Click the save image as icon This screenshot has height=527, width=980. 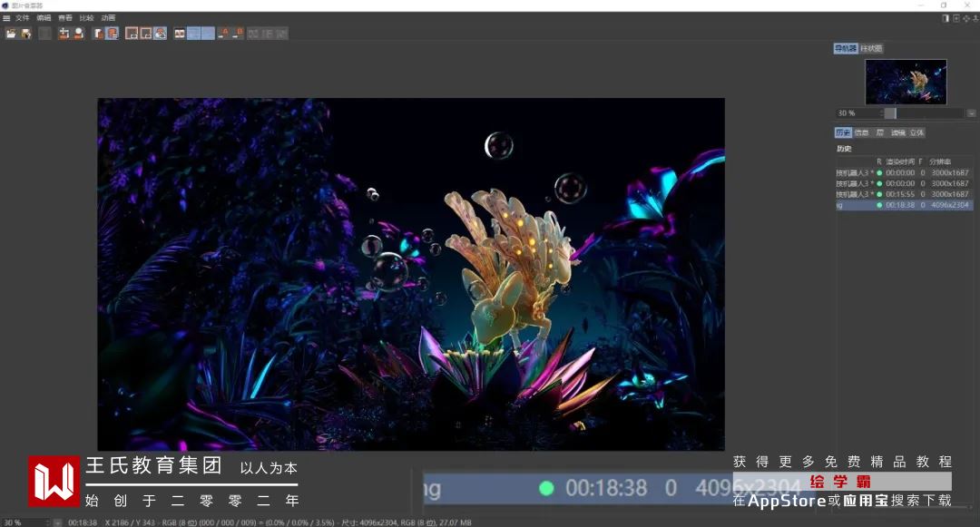click(25, 34)
